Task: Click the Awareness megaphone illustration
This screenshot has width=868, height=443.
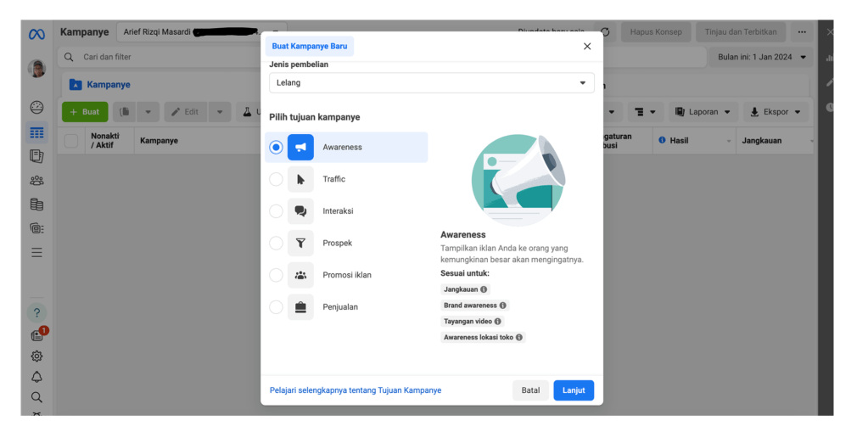Action: coord(518,180)
